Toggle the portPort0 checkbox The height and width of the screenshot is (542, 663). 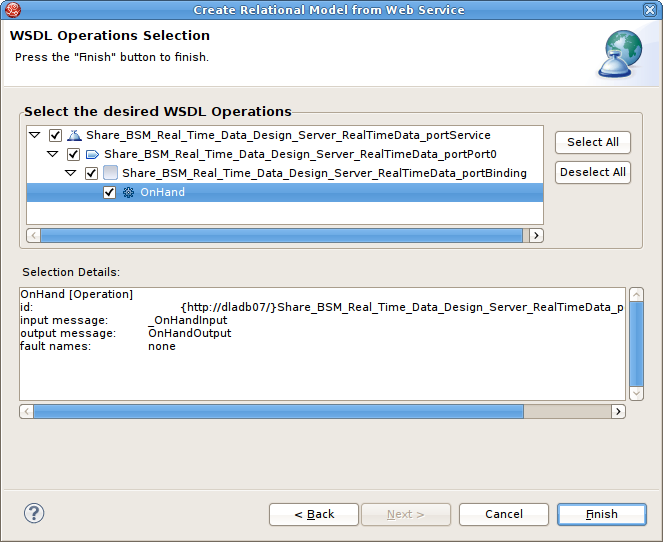pyautogui.click(x=73, y=154)
